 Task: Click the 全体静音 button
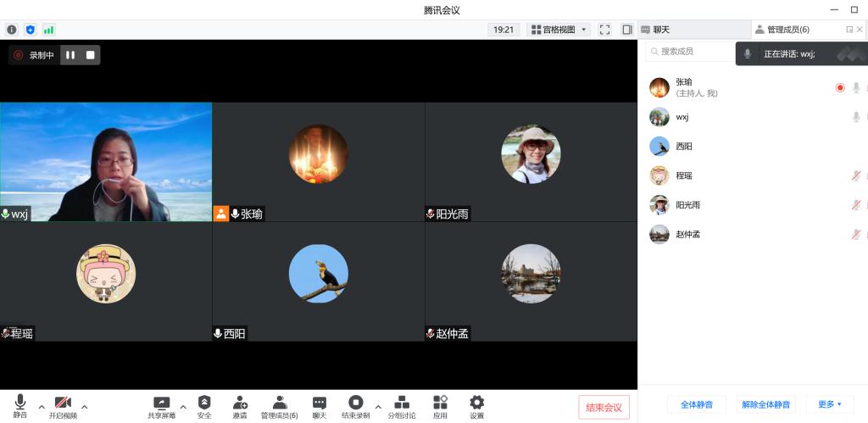[x=697, y=404]
